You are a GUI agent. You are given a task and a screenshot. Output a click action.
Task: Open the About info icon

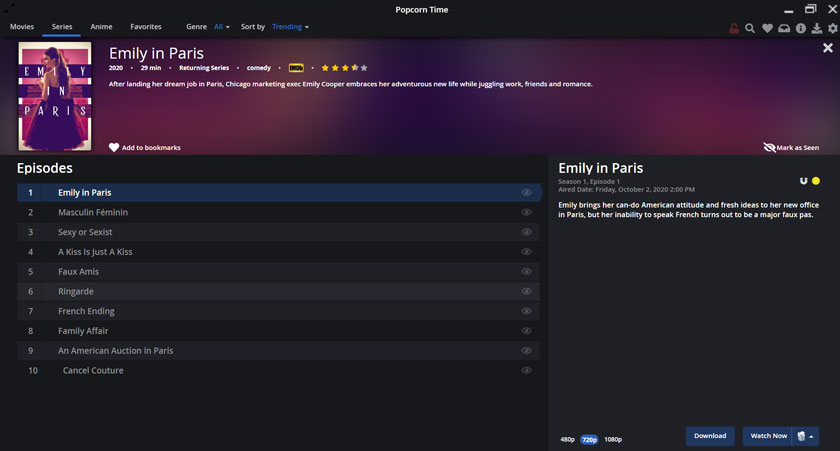pyautogui.click(x=800, y=28)
